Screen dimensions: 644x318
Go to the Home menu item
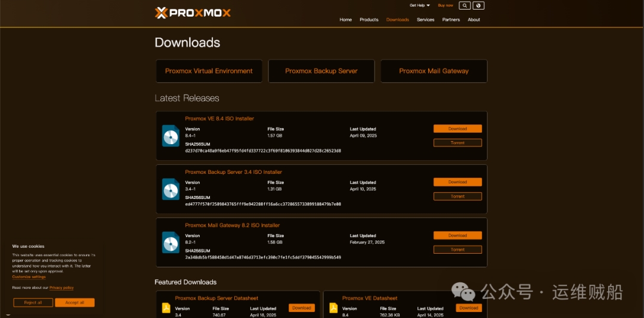click(x=345, y=20)
